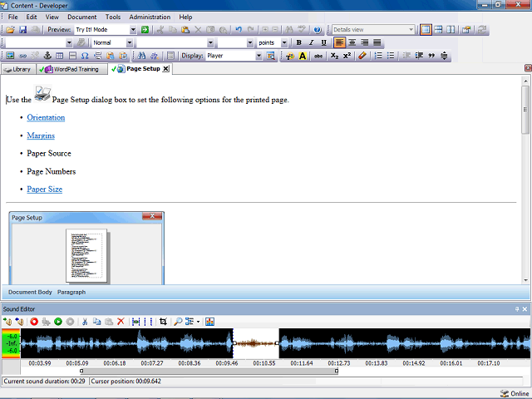This screenshot has height=399, width=532.
Task: Expand the Normal paragraph style dropdown
Action: (x=130, y=42)
